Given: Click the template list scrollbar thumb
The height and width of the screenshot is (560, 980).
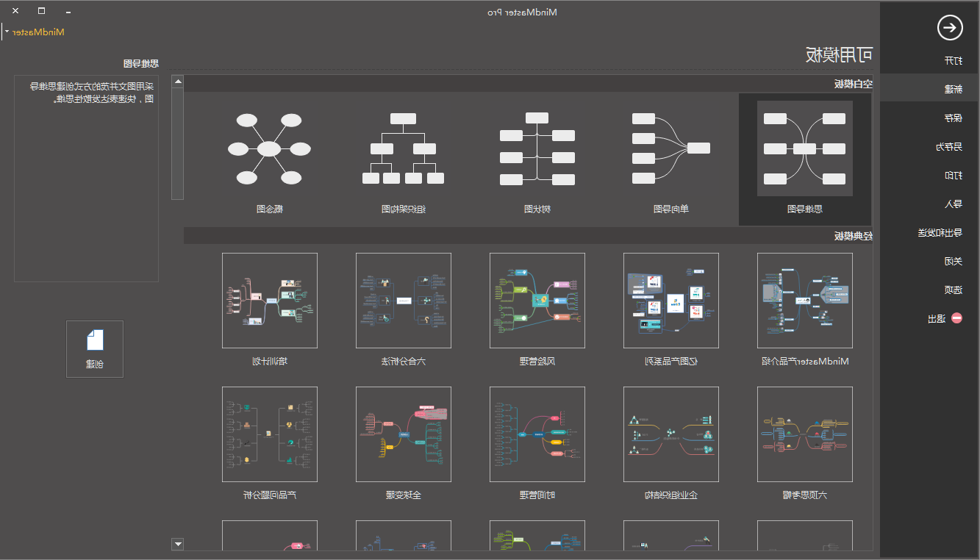Looking at the screenshot, I should [x=177, y=143].
